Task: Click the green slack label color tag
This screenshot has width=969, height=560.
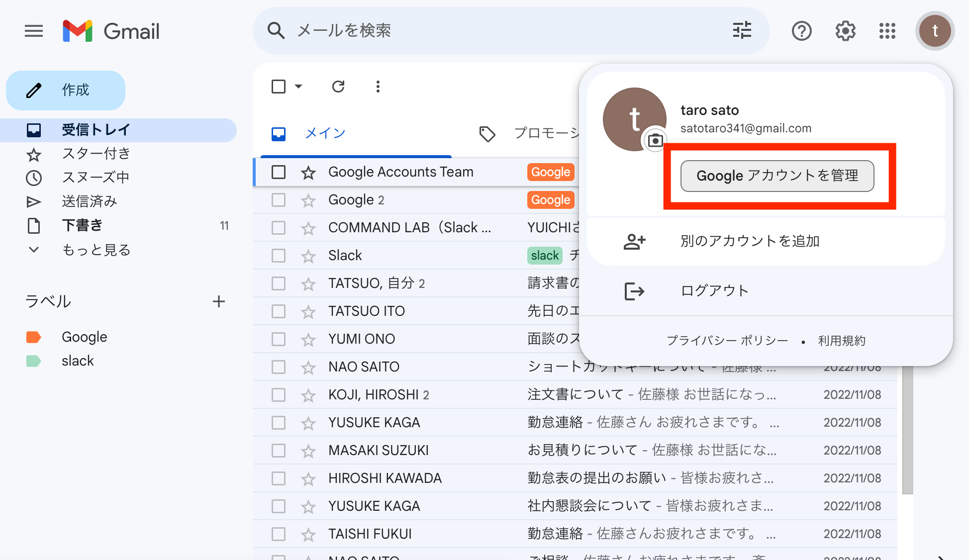Action: coord(33,361)
